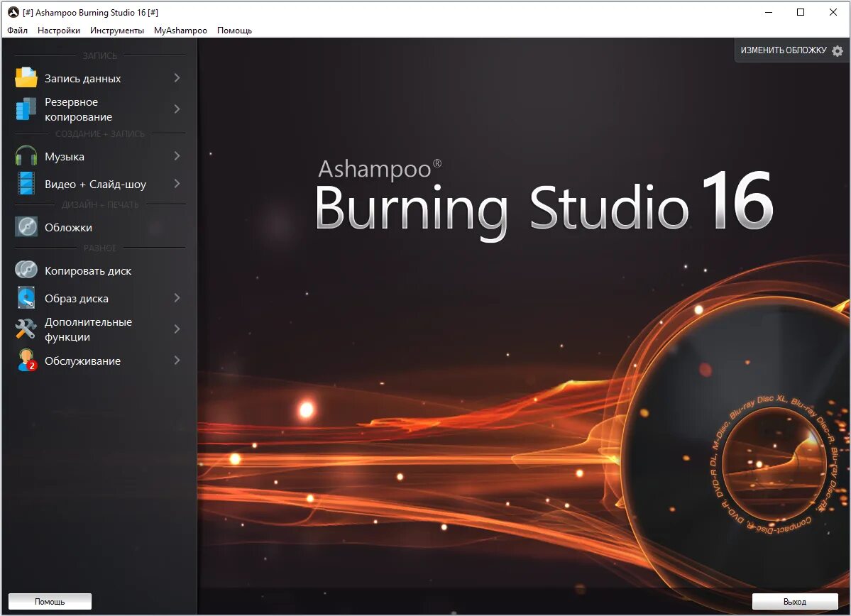The width and height of the screenshot is (851, 616).
Task: Expand the Обслуживание chevron
Action: 177,361
